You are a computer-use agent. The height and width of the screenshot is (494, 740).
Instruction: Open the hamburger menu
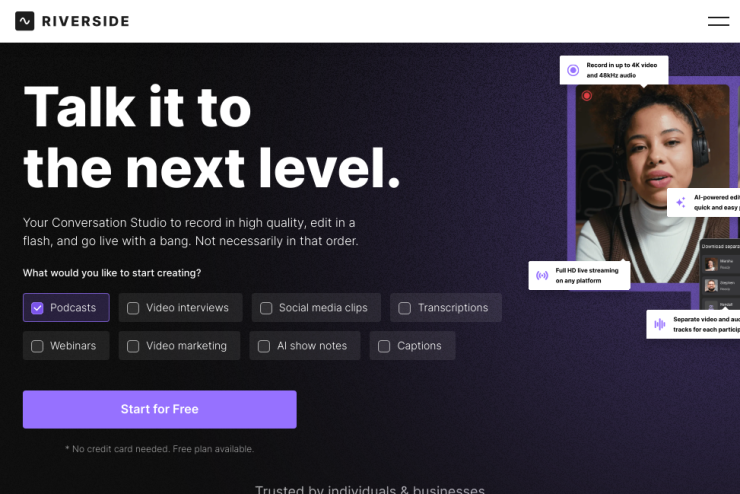click(718, 21)
